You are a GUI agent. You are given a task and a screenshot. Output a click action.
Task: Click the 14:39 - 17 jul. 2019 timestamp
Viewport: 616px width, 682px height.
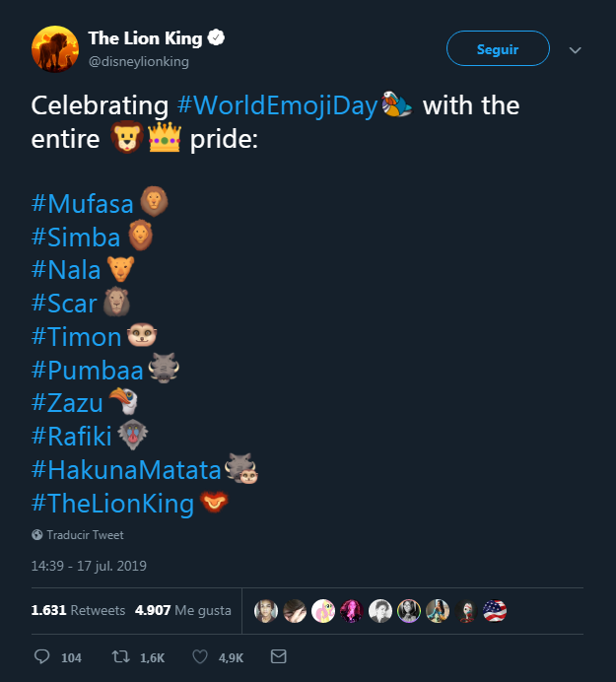89,567
